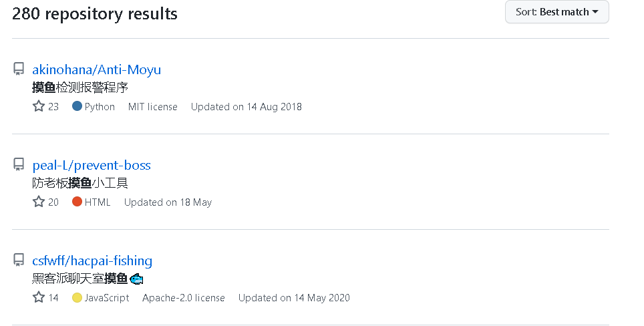
Task: Click repository icon beside peal-L/prevent-boss
Action: point(19,164)
